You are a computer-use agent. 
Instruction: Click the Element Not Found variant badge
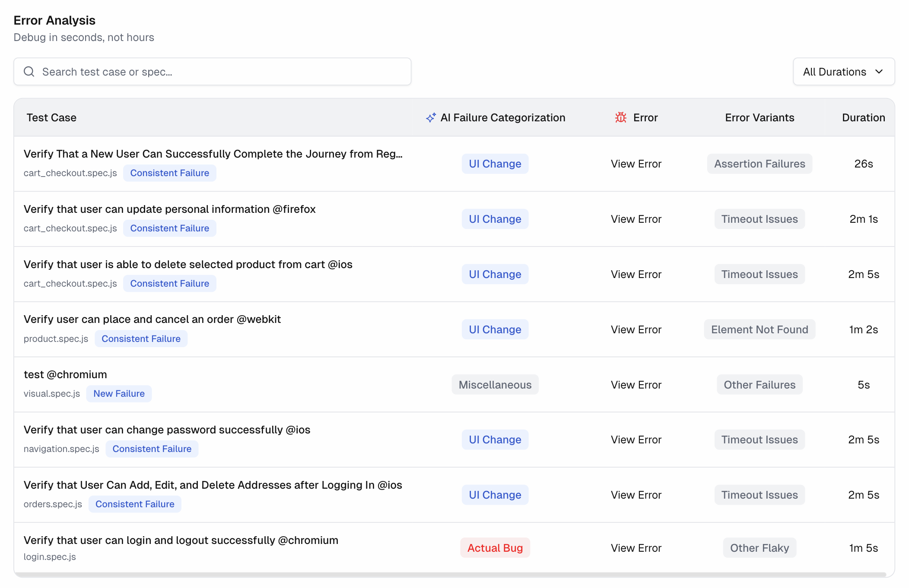(759, 329)
